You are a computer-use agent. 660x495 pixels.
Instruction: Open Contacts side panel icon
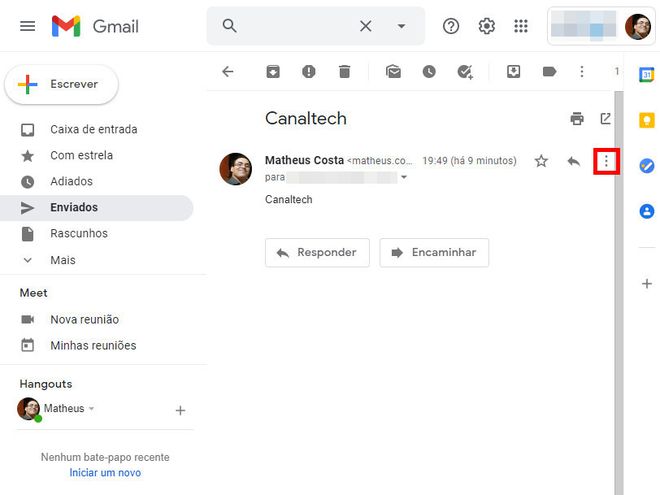pyautogui.click(x=647, y=211)
